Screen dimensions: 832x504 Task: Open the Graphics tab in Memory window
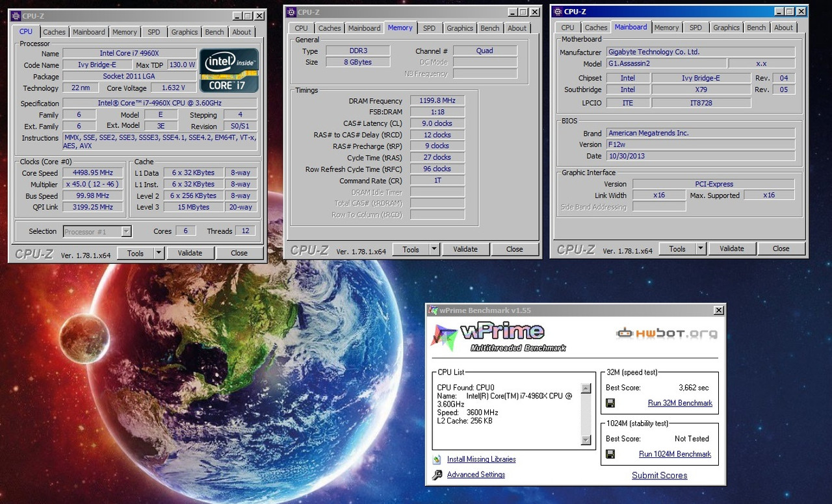tap(460, 28)
